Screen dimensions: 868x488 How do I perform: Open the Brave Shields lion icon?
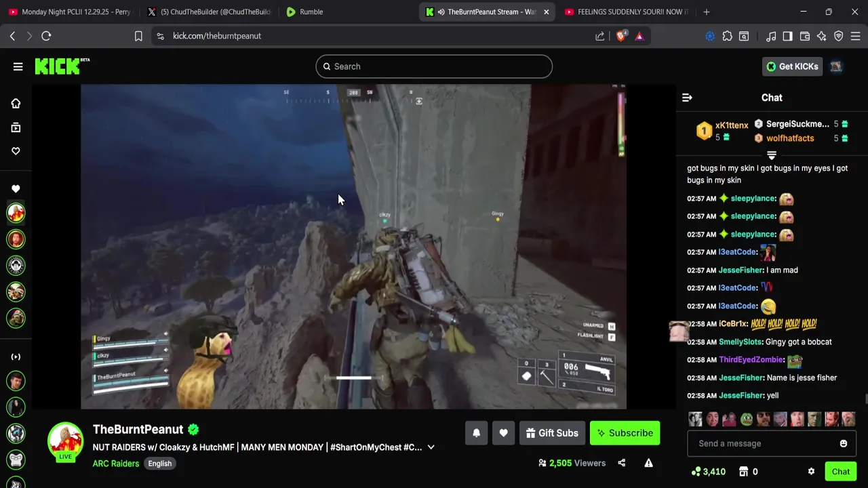pyautogui.click(x=621, y=36)
